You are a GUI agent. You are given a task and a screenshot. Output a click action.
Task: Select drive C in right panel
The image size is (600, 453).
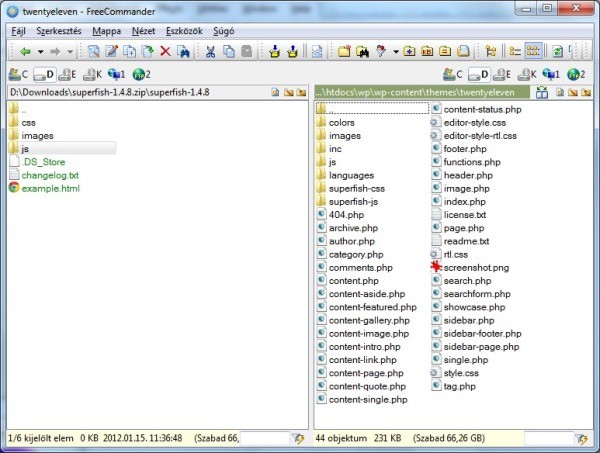point(453,74)
